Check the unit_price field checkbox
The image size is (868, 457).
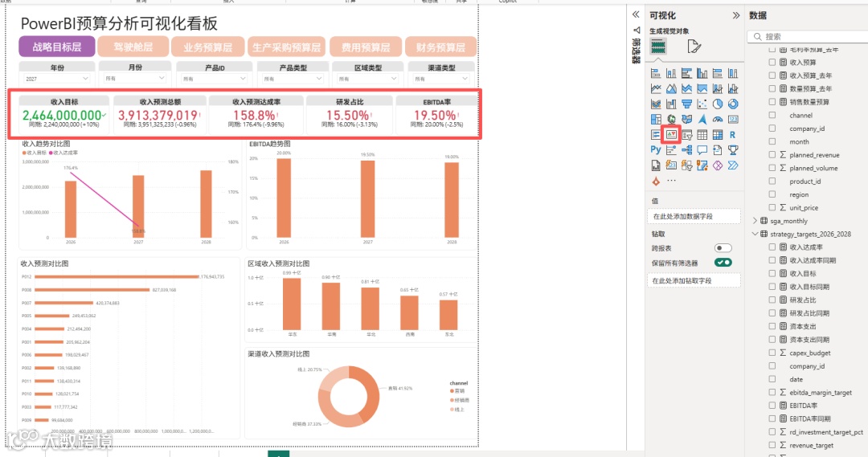[x=772, y=207]
